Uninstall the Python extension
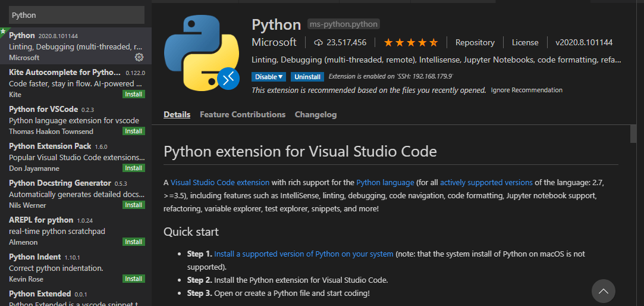Screen dimensions: 644x306 (307, 77)
